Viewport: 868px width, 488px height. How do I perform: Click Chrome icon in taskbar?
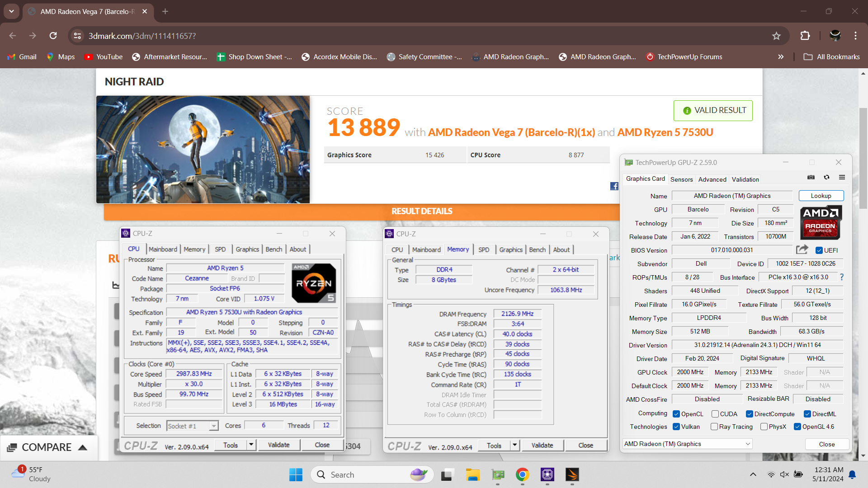522,474
